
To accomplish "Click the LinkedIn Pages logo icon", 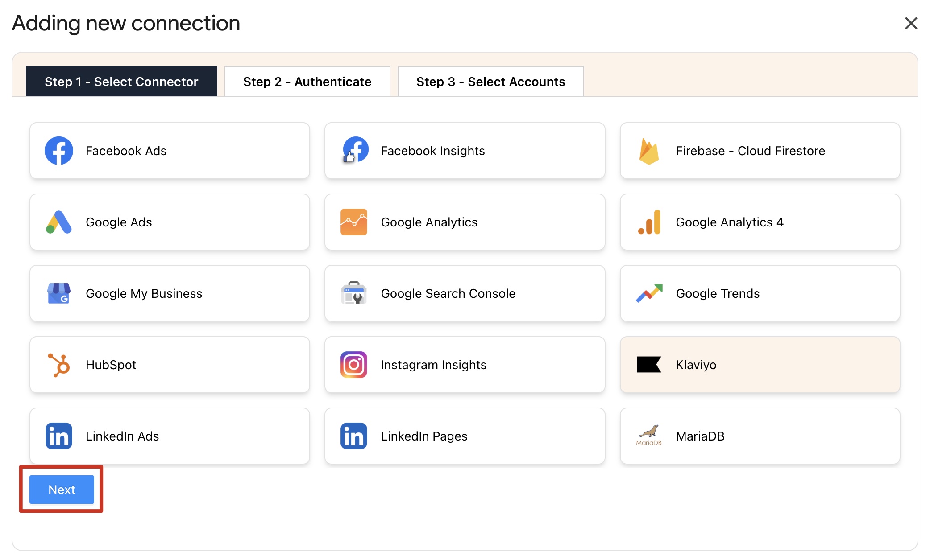I will click(354, 436).
